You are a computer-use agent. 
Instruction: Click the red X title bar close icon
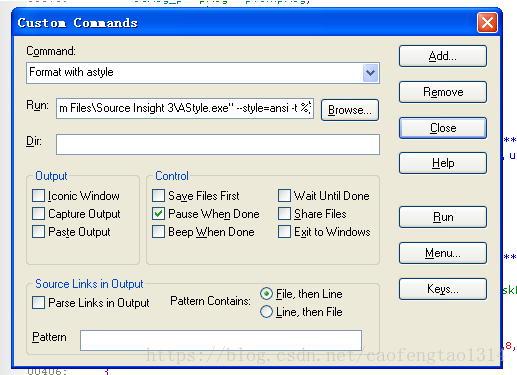click(x=487, y=23)
